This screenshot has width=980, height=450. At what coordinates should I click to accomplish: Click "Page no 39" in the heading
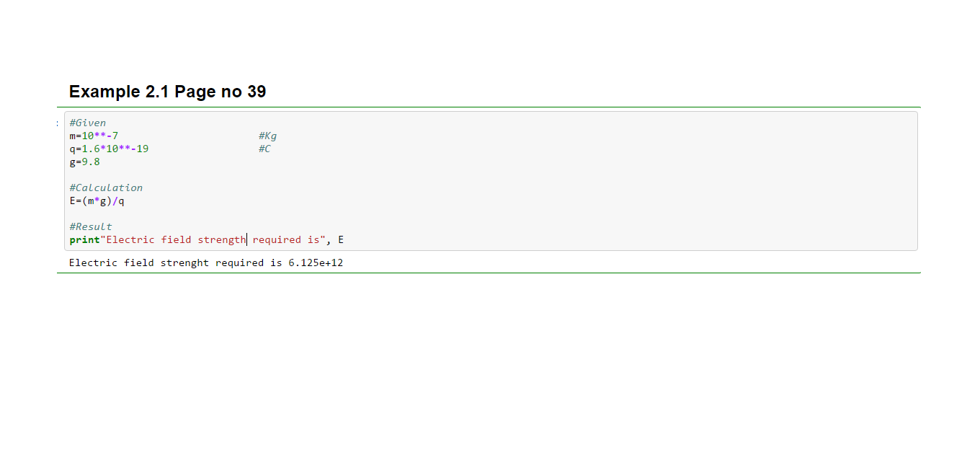pyautogui.click(x=220, y=92)
